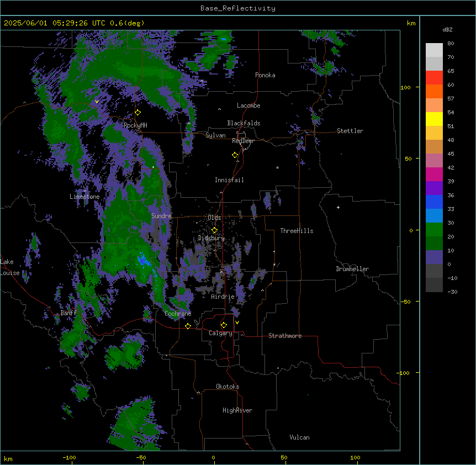Image resolution: width=476 pixels, height=465 pixels.
Task: Click the Lake Louise label at left edge
Action: tap(9, 267)
